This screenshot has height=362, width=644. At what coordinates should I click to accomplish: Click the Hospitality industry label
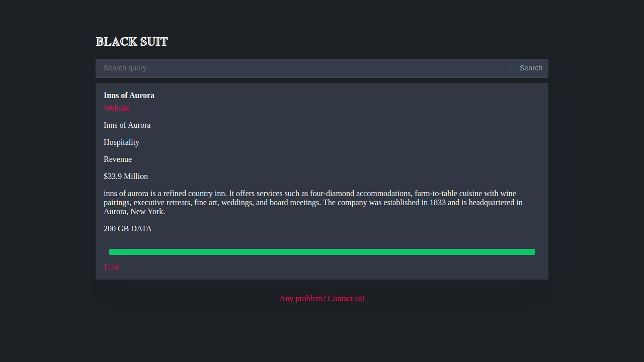point(121,142)
